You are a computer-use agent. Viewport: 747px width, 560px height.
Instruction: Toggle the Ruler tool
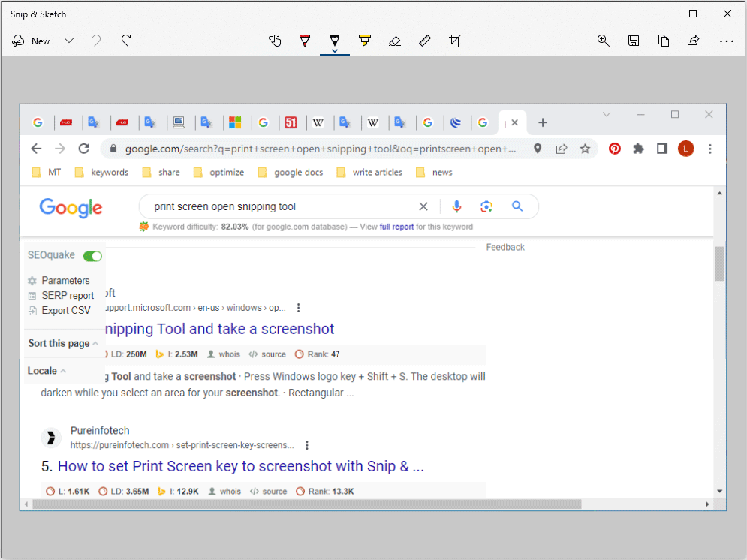tap(425, 41)
